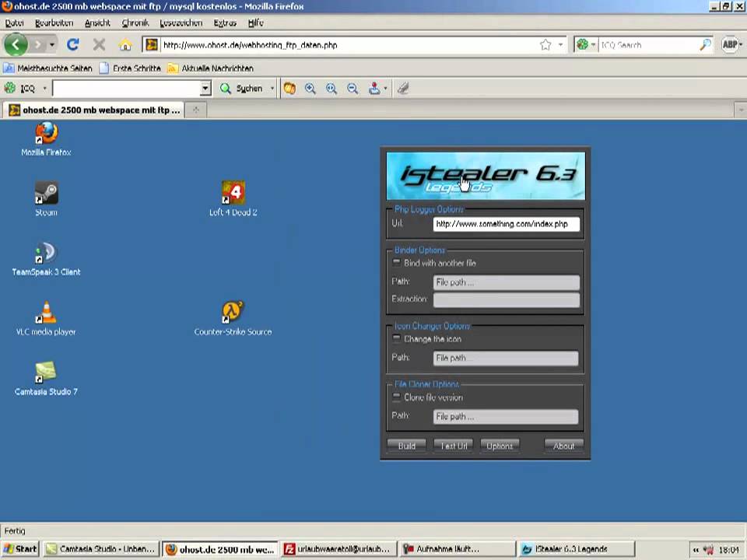Click the address bar URL field
The height and width of the screenshot is (560, 747).
[349, 45]
